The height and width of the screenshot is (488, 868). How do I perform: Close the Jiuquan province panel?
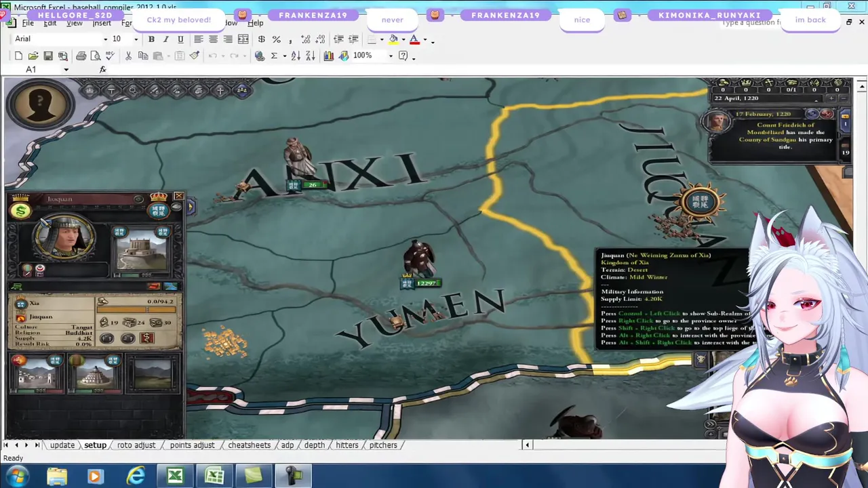[x=178, y=197]
